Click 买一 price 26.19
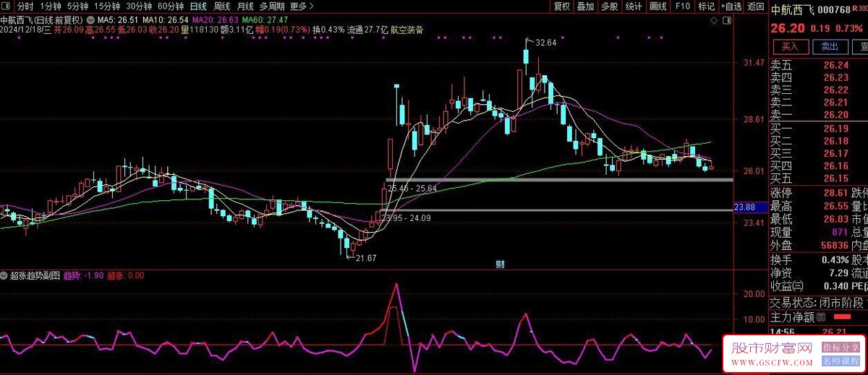This screenshot has width=868, height=375. click(x=835, y=129)
